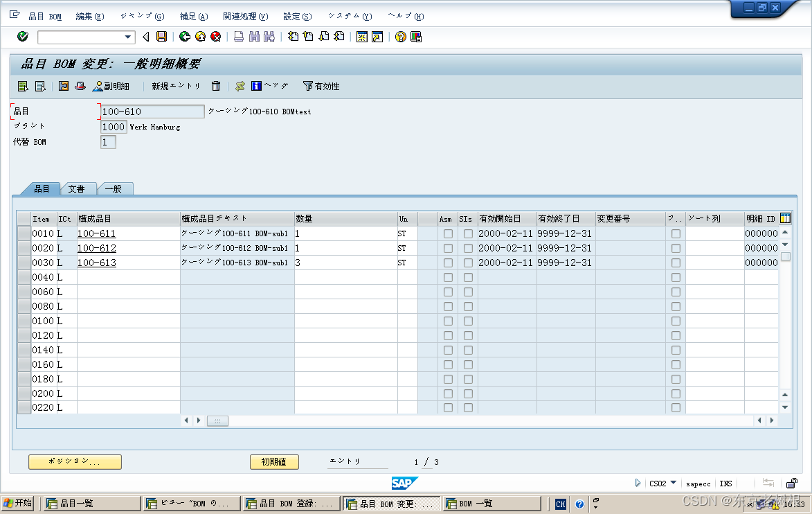This screenshot has width=812, height=514.
Task: Follow the 100-611 component link
Action: pyautogui.click(x=96, y=233)
